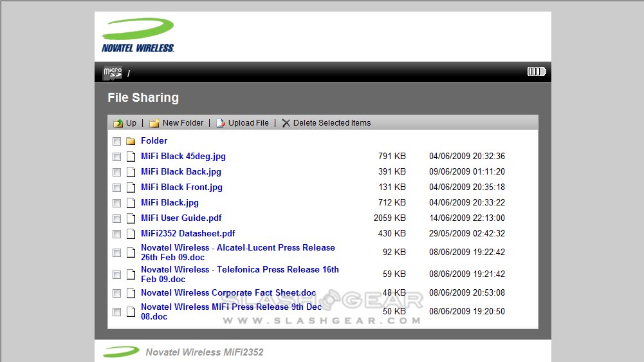Select MiFi User Guide.pdf checkbox
This screenshot has height=362, width=644.
(116, 218)
